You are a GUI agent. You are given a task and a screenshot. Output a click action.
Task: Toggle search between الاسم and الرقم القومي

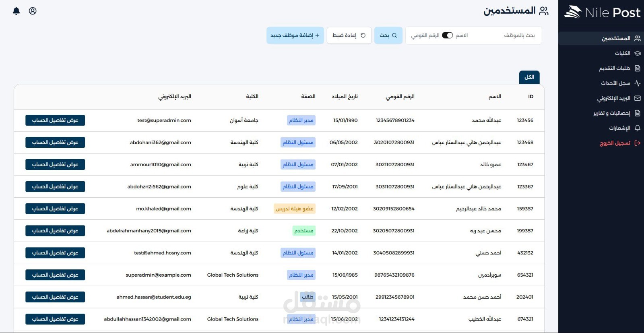(x=448, y=35)
